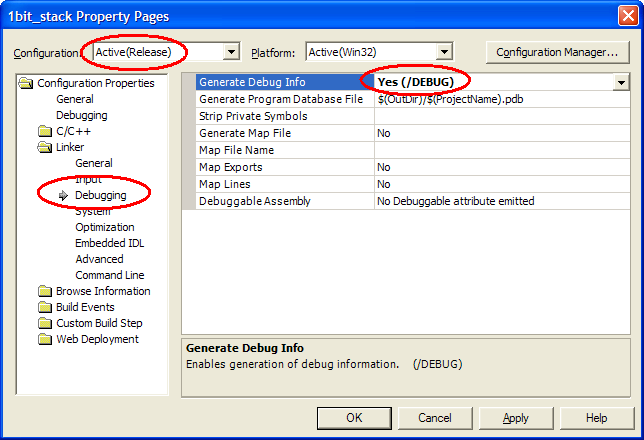
Task: Open the Platform dropdown
Action: (445, 52)
